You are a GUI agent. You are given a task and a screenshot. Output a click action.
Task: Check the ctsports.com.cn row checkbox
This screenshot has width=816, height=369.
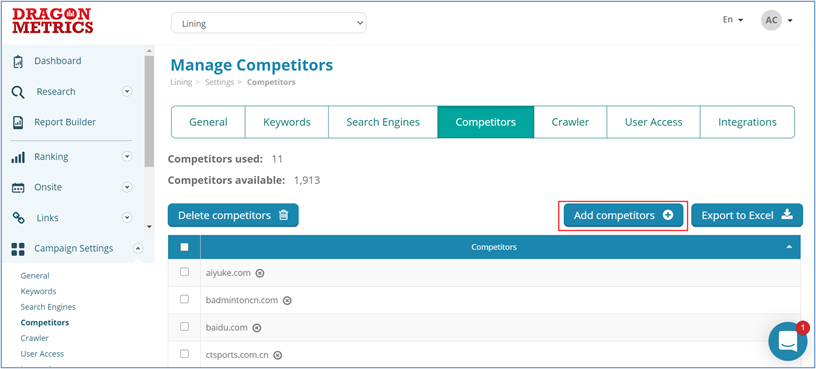coord(184,354)
